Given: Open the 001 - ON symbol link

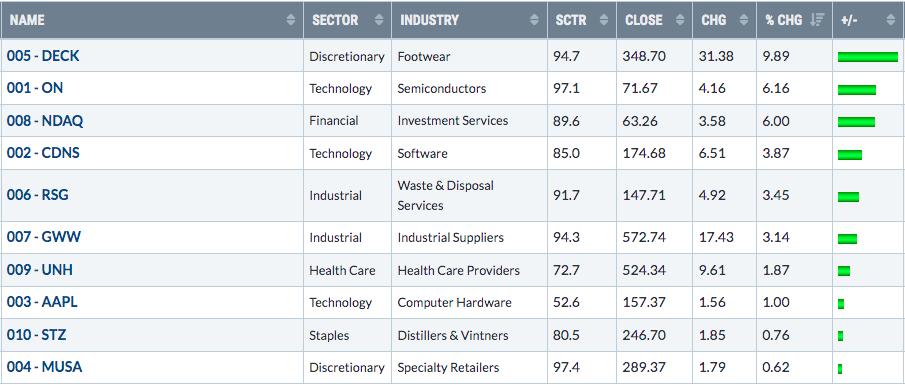Looking at the screenshot, I should (x=35, y=88).
